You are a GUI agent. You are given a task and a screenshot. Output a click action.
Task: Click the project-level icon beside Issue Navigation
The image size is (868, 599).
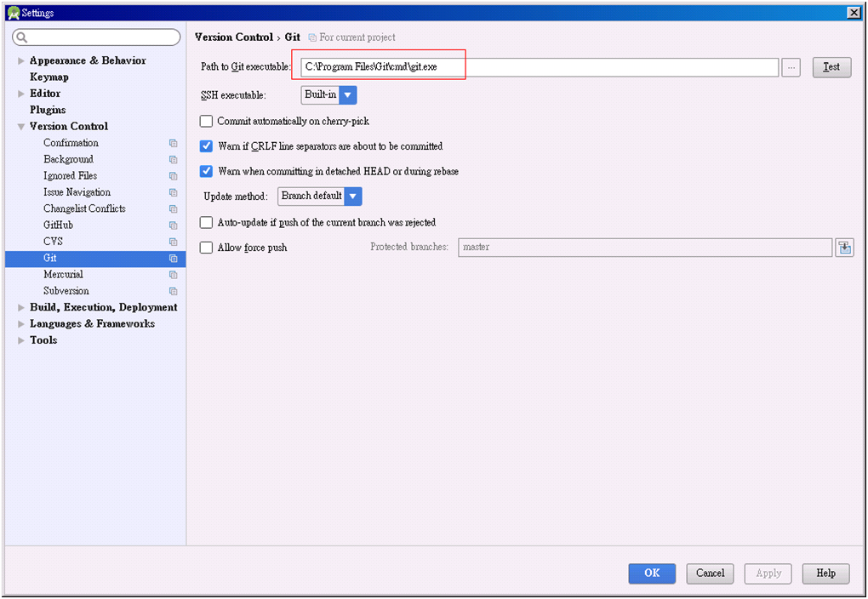coord(174,192)
